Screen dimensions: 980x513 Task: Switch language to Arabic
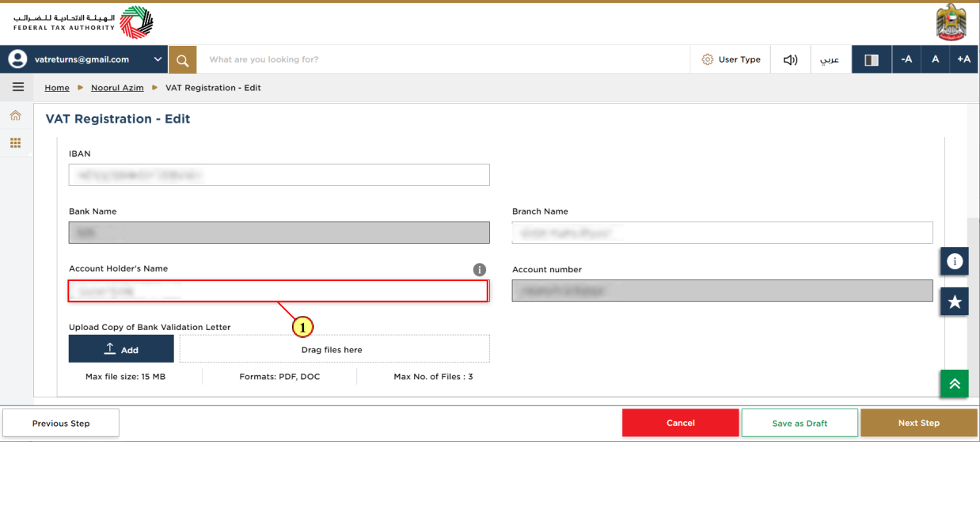[x=829, y=59]
